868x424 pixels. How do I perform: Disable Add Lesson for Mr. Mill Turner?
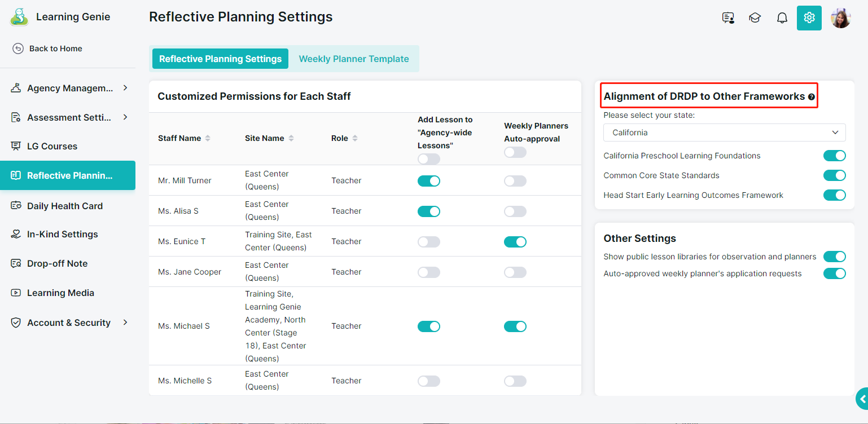click(x=429, y=181)
